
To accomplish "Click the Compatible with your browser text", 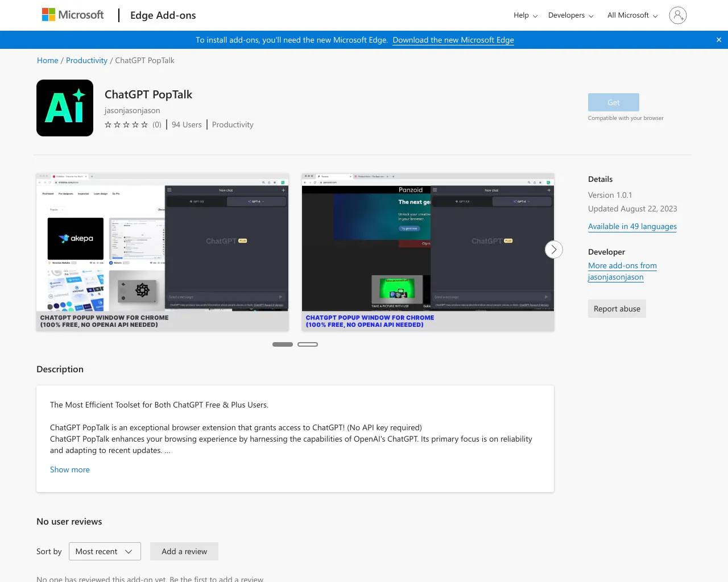I will [x=626, y=118].
